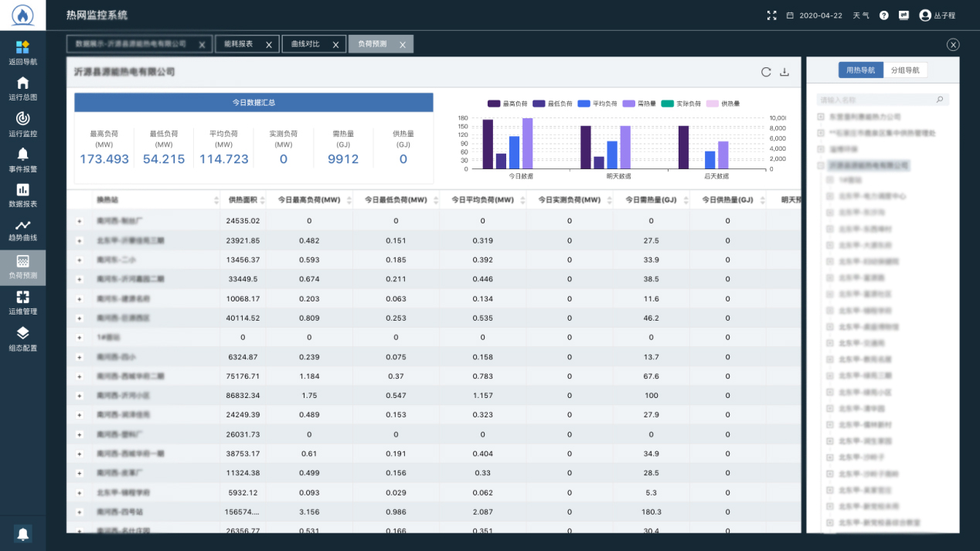Viewport: 980px width, 551px height.
Task: Expand the 1#首站 table row
Action: (79, 338)
